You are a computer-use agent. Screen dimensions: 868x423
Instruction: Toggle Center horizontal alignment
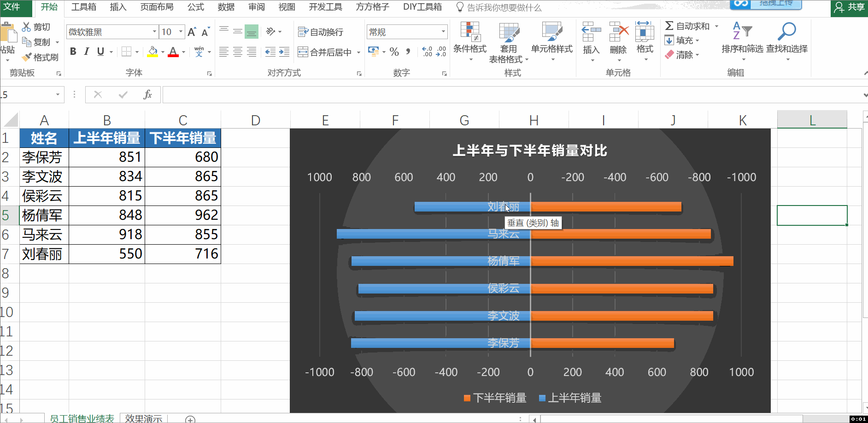[238, 52]
